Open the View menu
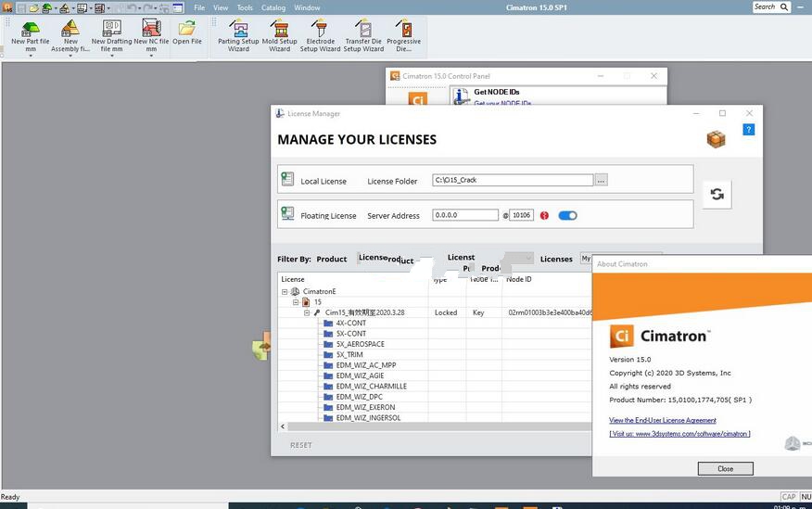The image size is (812, 509). 221,7
